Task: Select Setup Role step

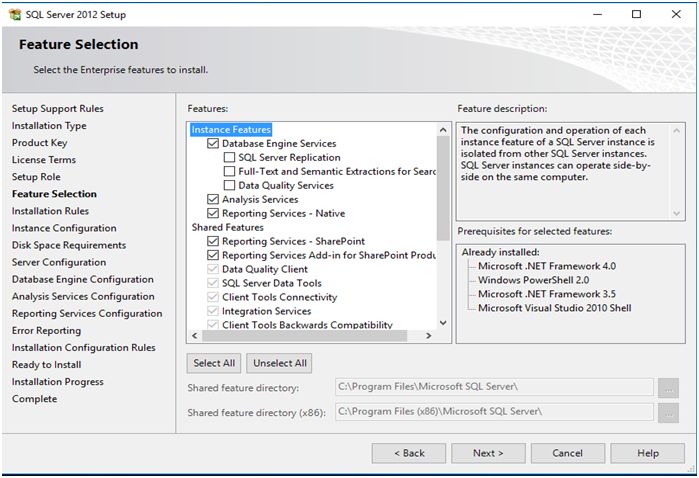Action: (x=36, y=177)
